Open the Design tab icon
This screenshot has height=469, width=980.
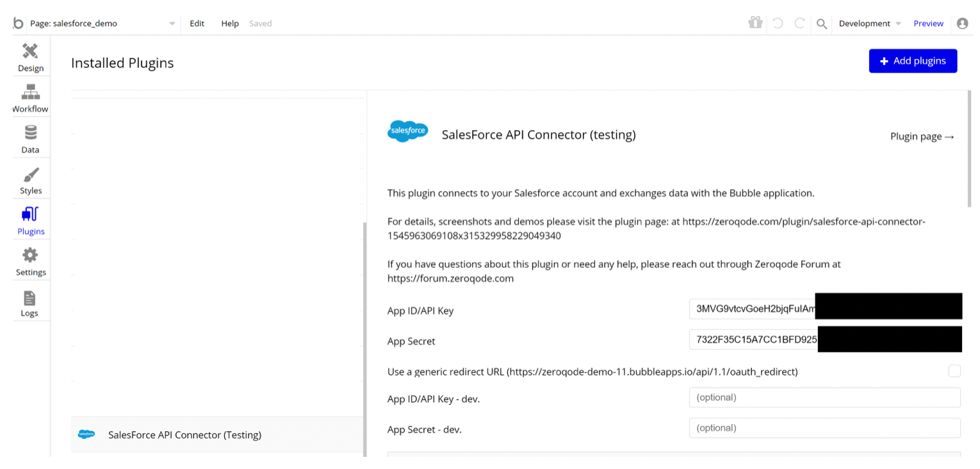(31, 51)
